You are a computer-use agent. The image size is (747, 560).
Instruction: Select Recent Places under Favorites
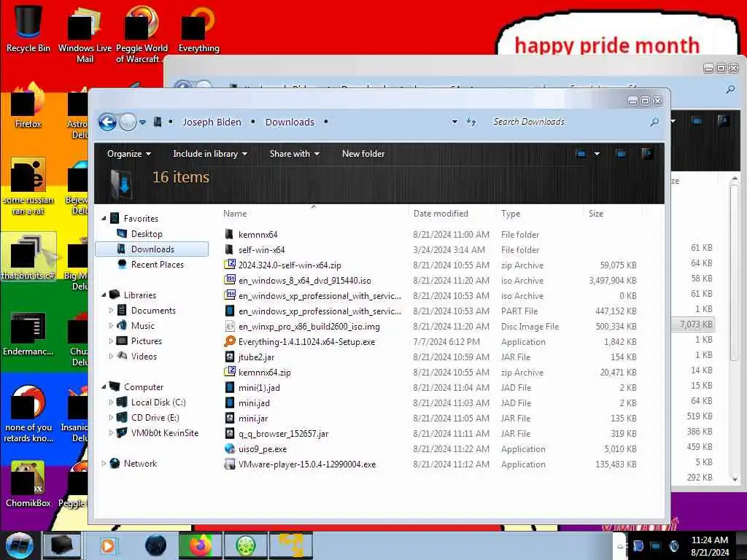[158, 264]
